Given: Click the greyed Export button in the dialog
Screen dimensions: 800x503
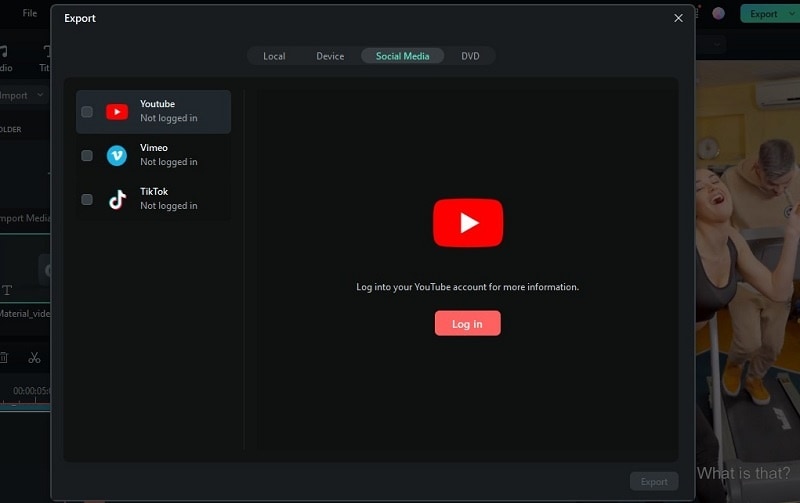Looking at the screenshot, I should pyautogui.click(x=654, y=481).
